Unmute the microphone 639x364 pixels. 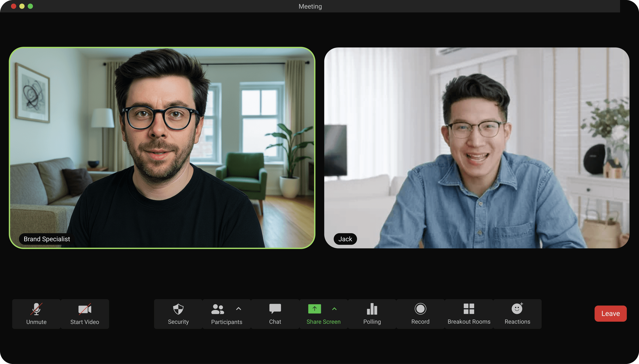[36, 314]
